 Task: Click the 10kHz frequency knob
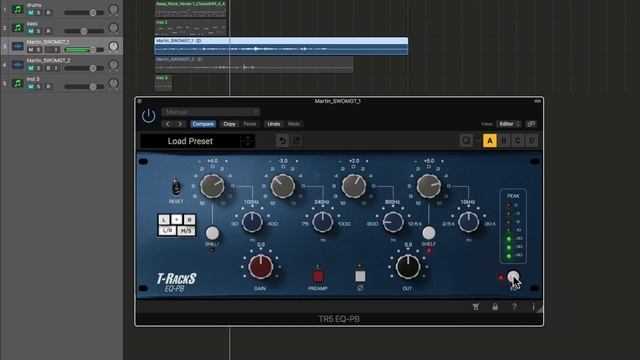click(x=469, y=222)
